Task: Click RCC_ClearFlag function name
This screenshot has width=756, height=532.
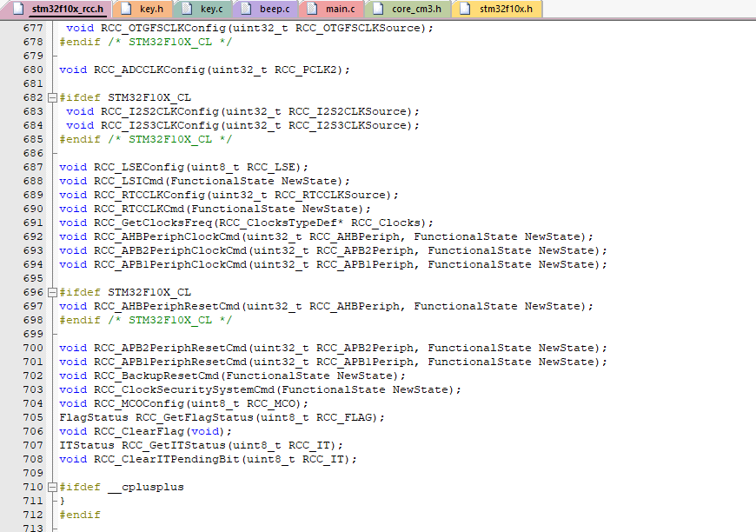Action: point(139,432)
